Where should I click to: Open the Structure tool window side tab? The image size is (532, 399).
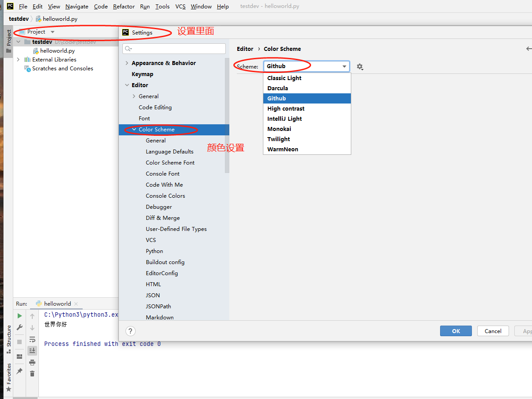pos(8,339)
